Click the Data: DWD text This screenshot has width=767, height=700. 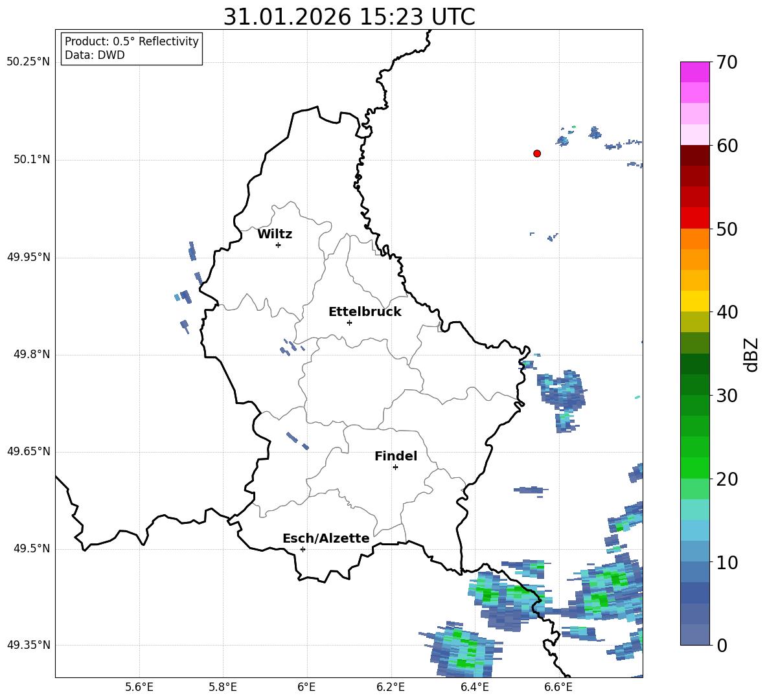pos(95,55)
